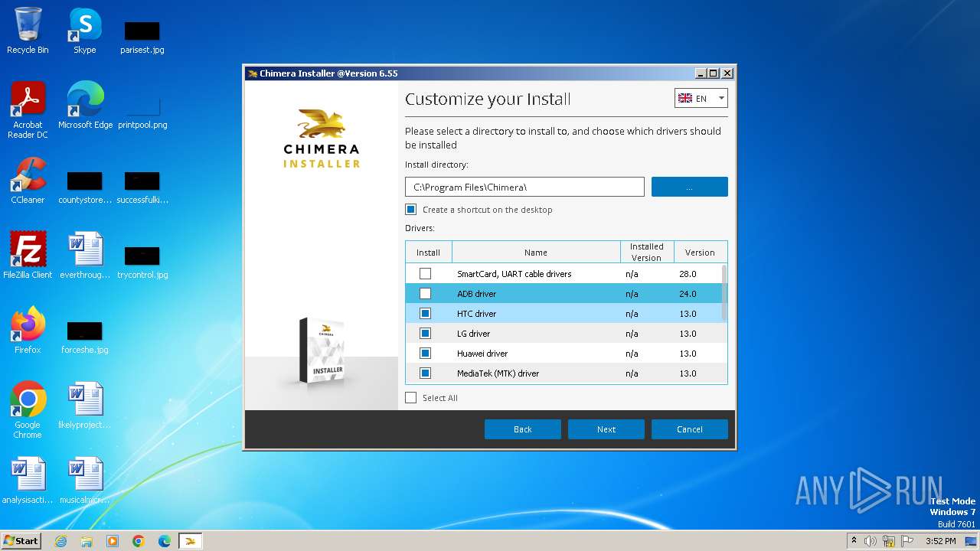Click the Install column header
Screen dimensions: 980x551
pos(429,253)
